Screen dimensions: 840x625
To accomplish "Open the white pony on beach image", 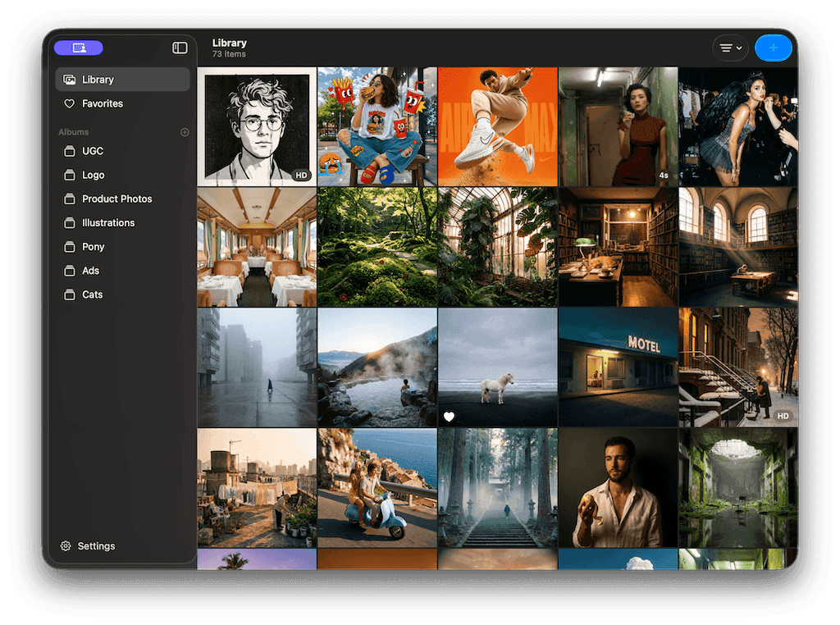I will (x=498, y=367).
